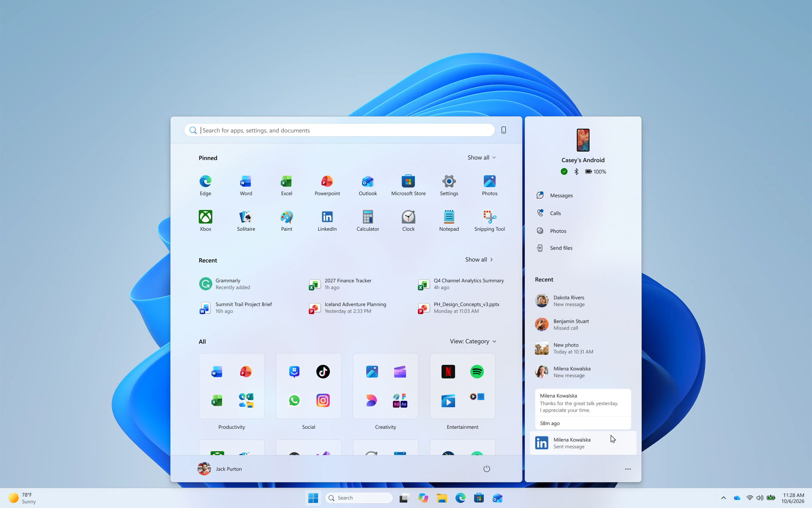This screenshot has width=812, height=508.
Task: Show all recent items in Start
Action: [479, 260]
